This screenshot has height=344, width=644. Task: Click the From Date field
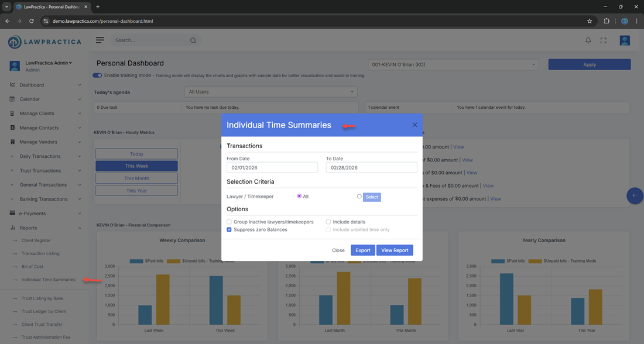pos(272,168)
